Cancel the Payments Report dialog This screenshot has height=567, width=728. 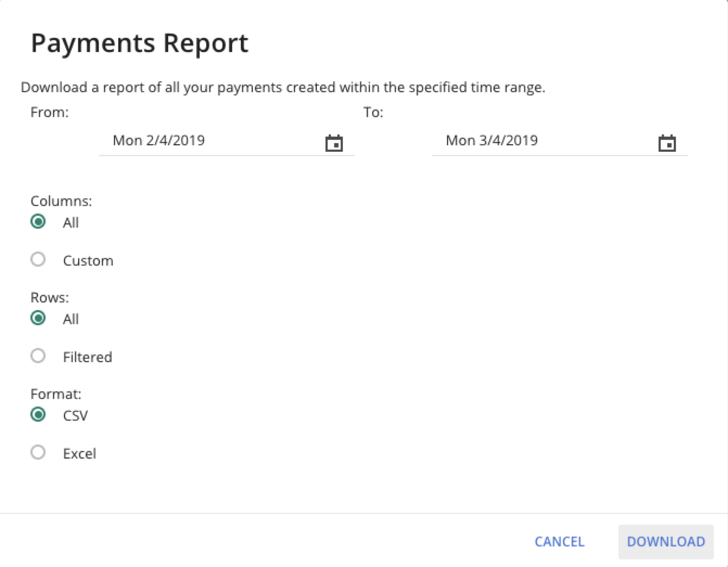click(x=559, y=542)
